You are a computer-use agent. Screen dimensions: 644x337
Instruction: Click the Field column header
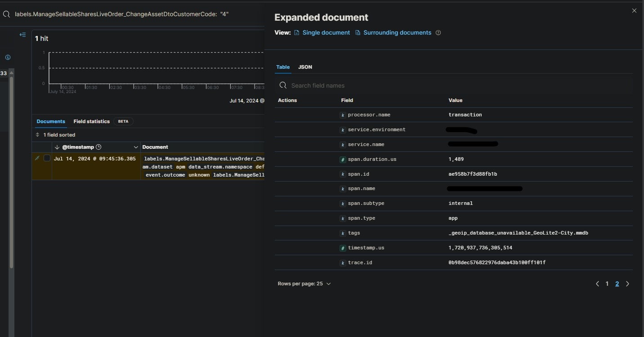pos(347,100)
